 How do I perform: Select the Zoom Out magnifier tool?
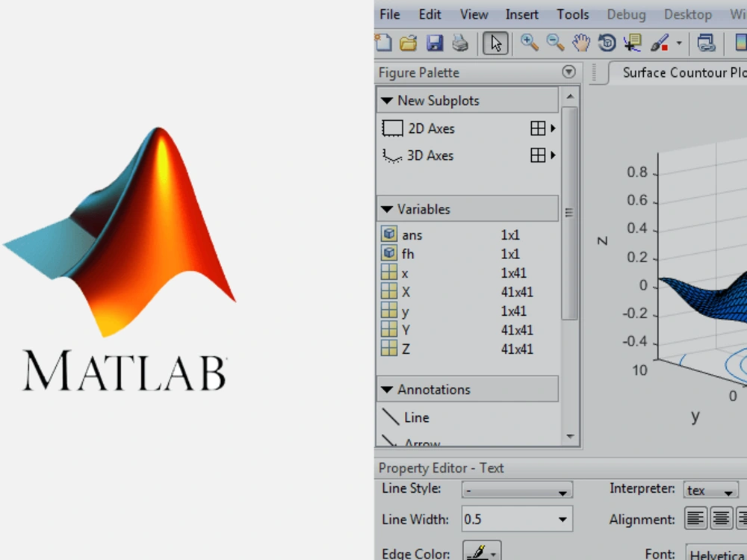tap(555, 43)
